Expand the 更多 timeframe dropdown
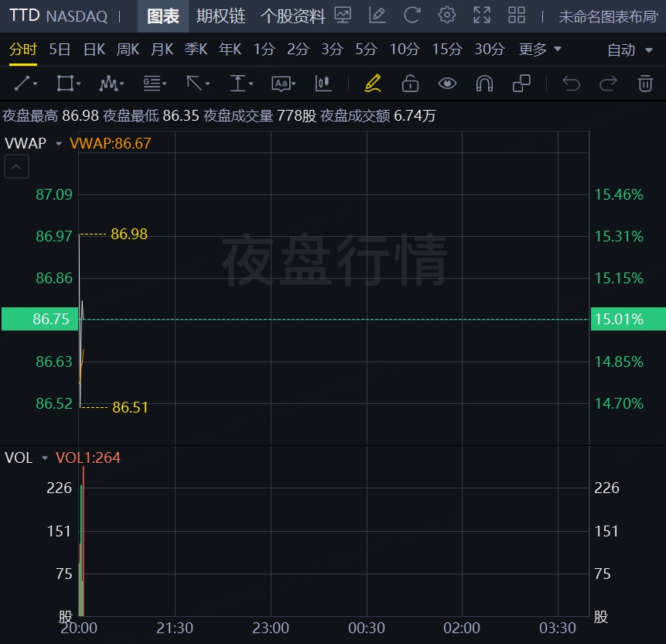Viewport: 666px width, 644px height. pyautogui.click(x=540, y=50)
